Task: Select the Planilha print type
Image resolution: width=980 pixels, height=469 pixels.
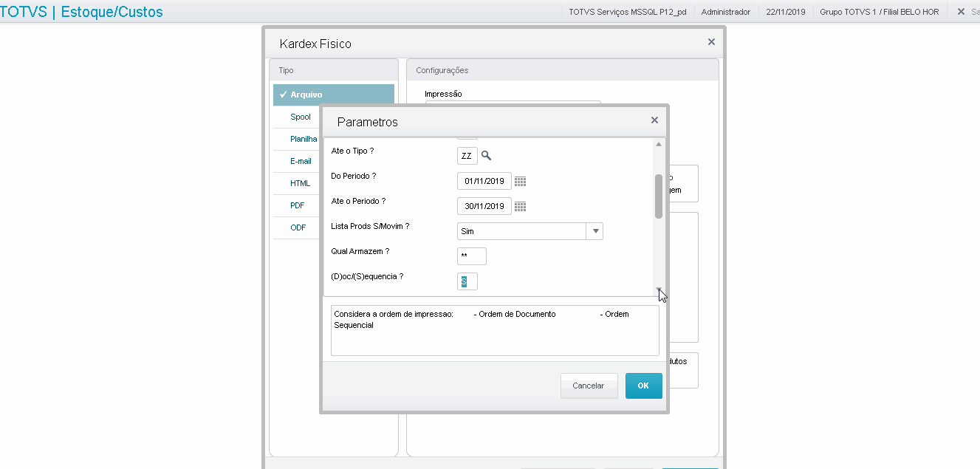Action: point(304,139)
